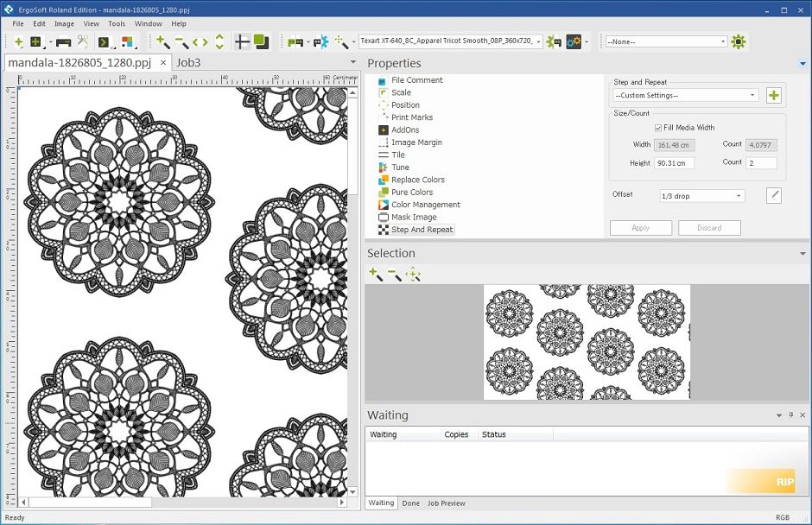This screenshot has width=812, height=525.
Task: Select the crosshair tool in the toolbar
Action: pyautogui.click(x=242, y=42)
